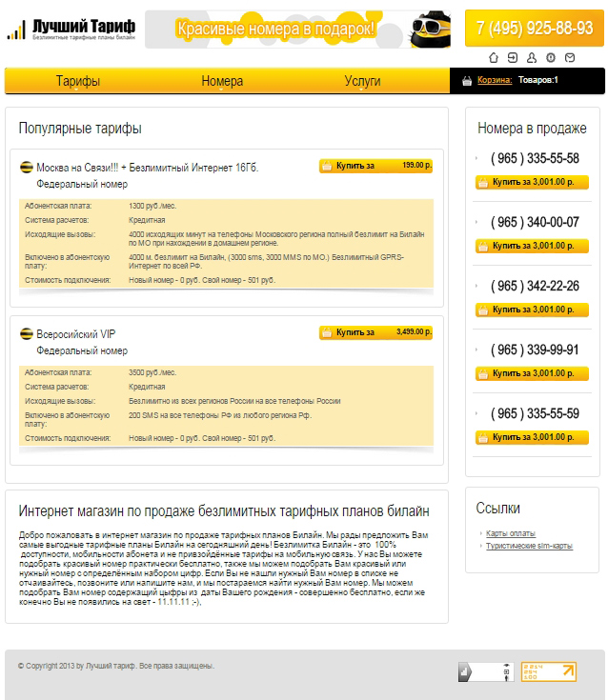Screen dimensions: 608x700
Task: Open the user profile icon
Action: point(532,57)
